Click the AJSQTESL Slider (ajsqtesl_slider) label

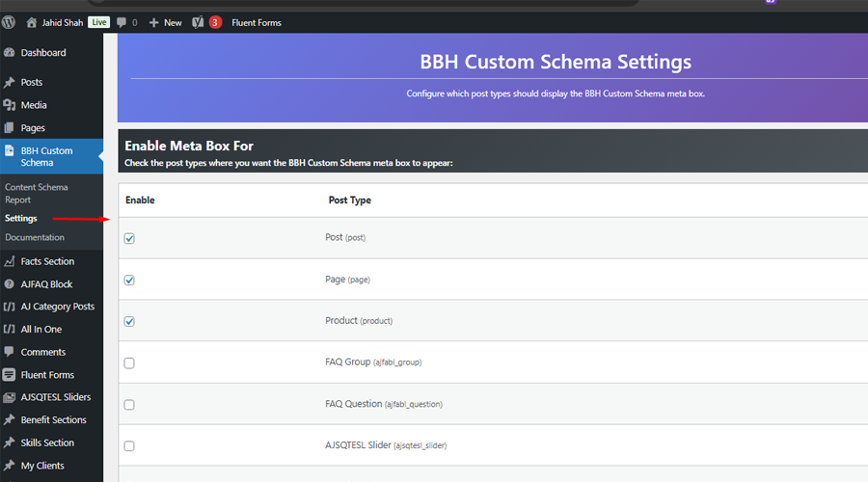click(x=386, y=445)
